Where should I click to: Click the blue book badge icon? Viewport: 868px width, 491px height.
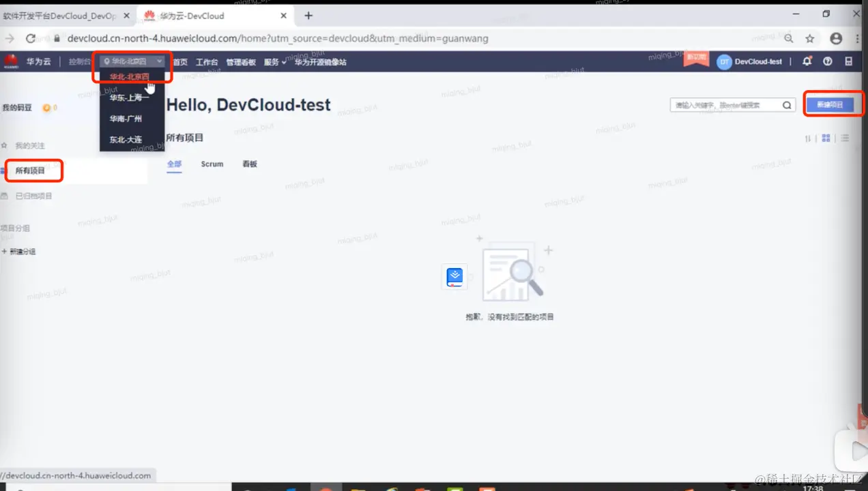pos(454,276)
